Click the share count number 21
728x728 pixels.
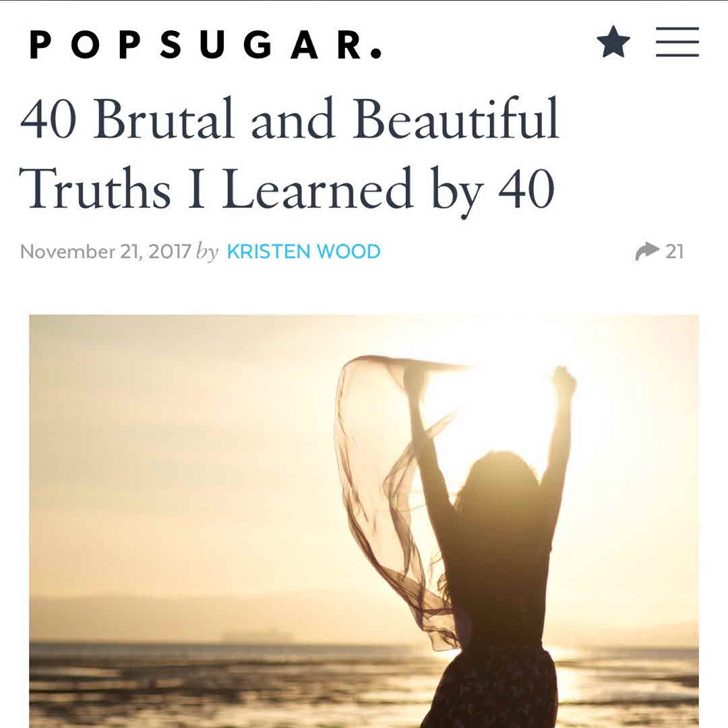[675, 251]
